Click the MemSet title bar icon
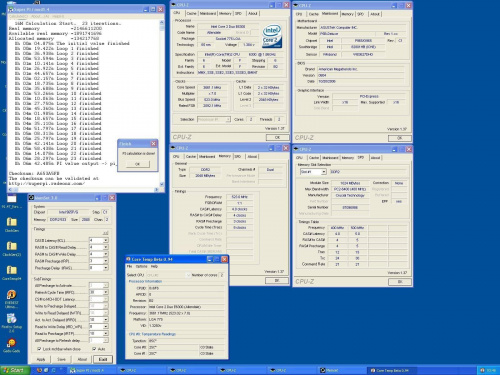This screenshot has height=375, width=500. coord(32,198)
